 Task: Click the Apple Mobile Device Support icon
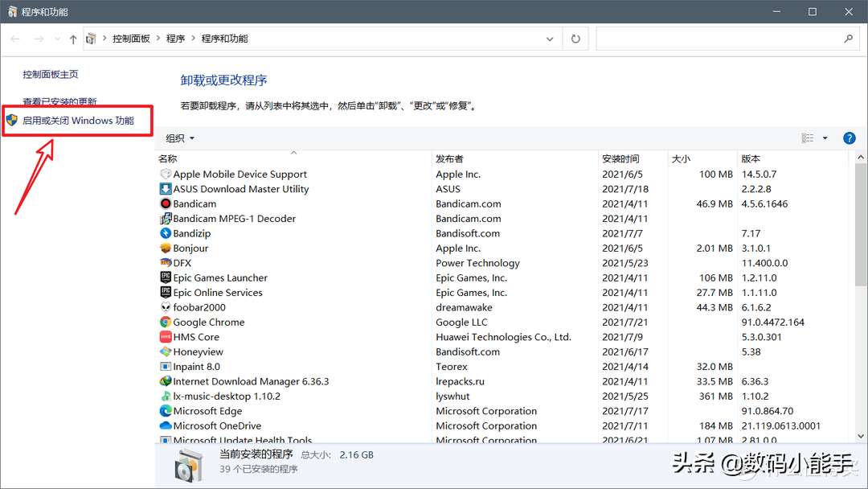point(166,174)
